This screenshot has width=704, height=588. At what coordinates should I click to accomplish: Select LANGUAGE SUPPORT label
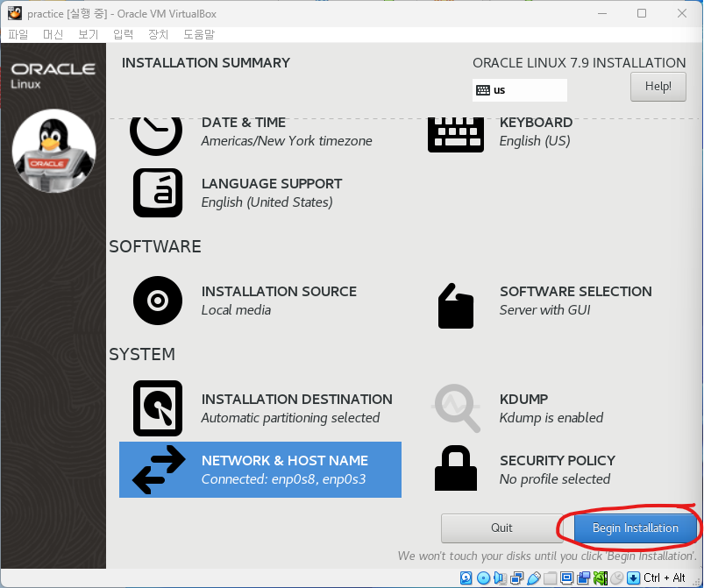pyautogui.click(x=272, y=183)
